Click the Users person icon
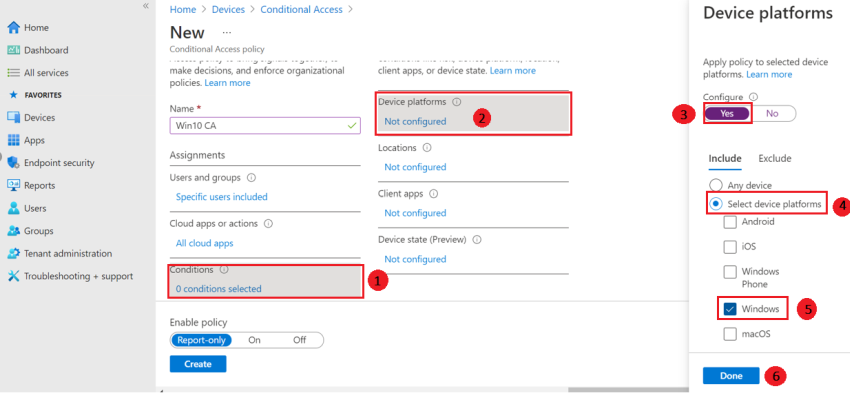Screen dimensions: 850x393 click(14, 208)
